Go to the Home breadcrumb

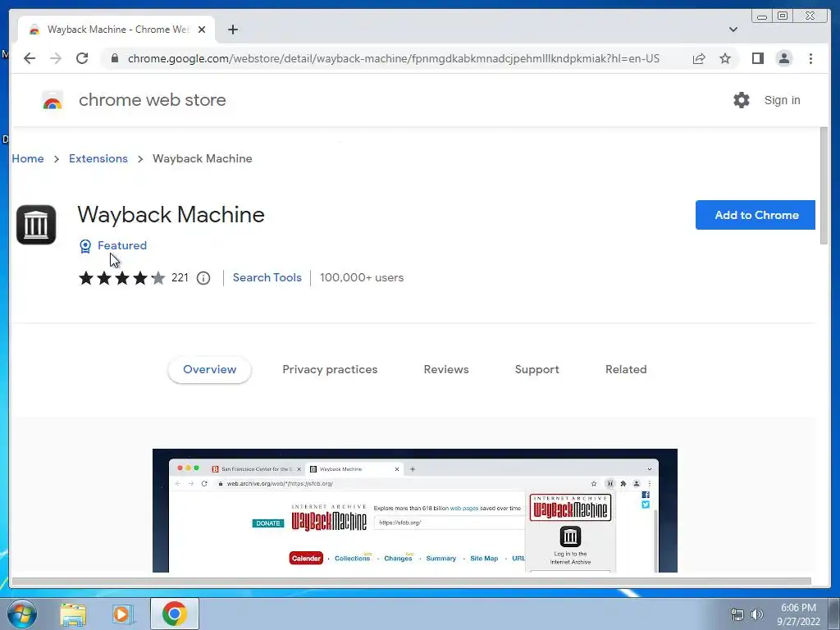[x=28, y=158]
